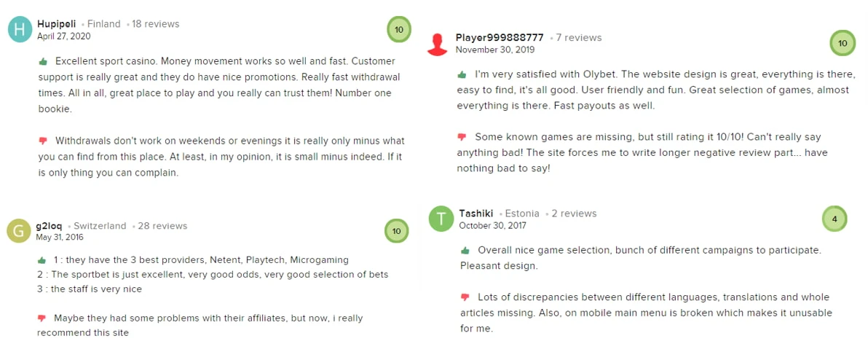Open Player999888777's profile name
868x360 pixels.
pos(500,38)
